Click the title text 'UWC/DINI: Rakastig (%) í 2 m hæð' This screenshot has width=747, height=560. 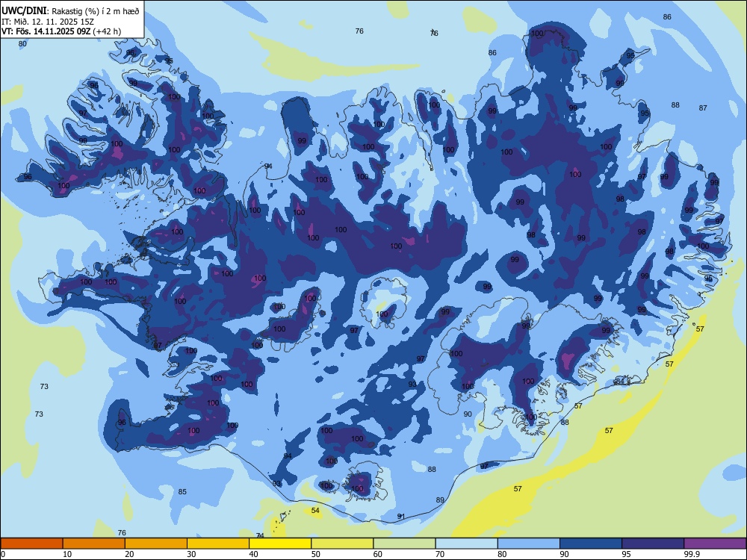coord(70,11)
